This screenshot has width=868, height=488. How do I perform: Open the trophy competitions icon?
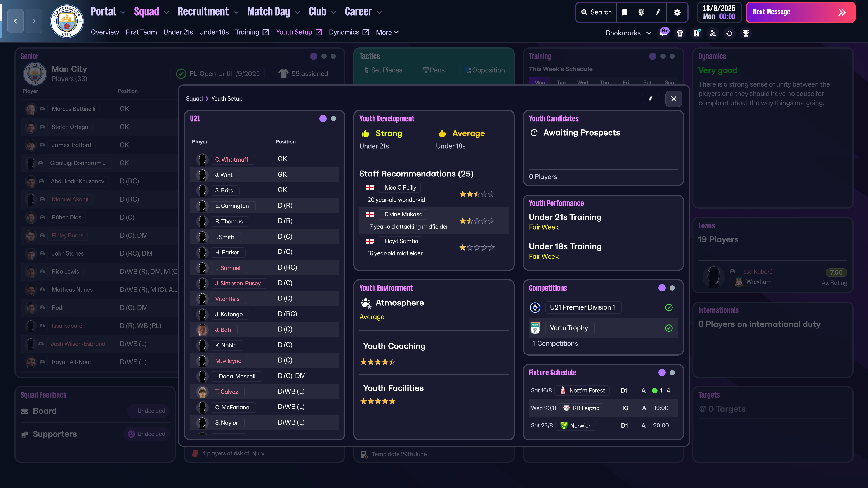pyautogui.click(x=746, y=33)
